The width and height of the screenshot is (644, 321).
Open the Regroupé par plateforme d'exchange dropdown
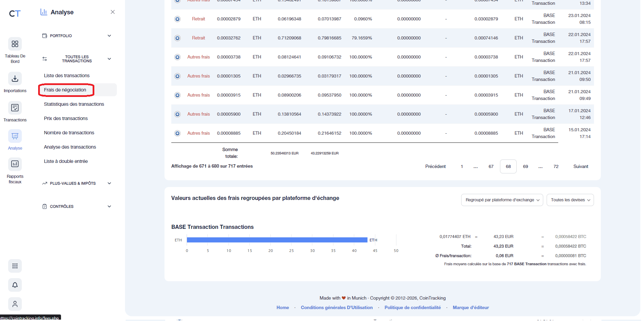501,200
